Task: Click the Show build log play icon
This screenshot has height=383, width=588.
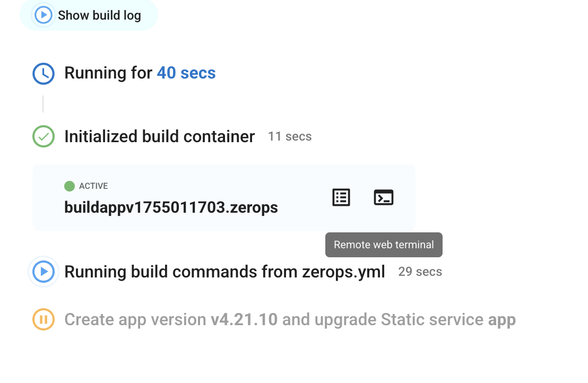Action: (43, 15)
